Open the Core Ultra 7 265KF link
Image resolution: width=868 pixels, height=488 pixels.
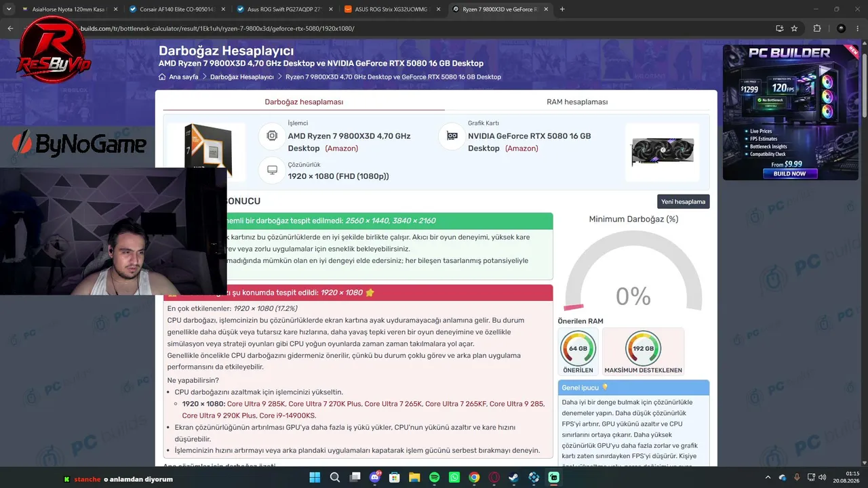457,404
